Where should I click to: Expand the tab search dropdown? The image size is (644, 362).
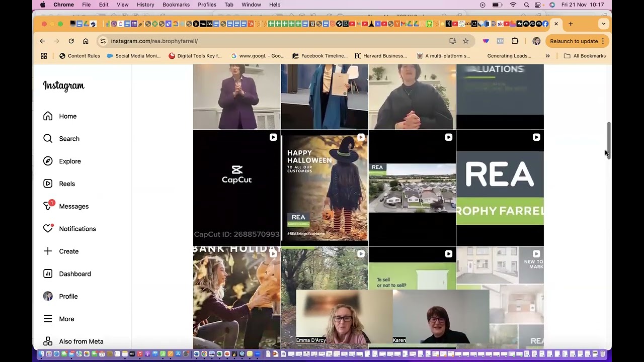603,24
